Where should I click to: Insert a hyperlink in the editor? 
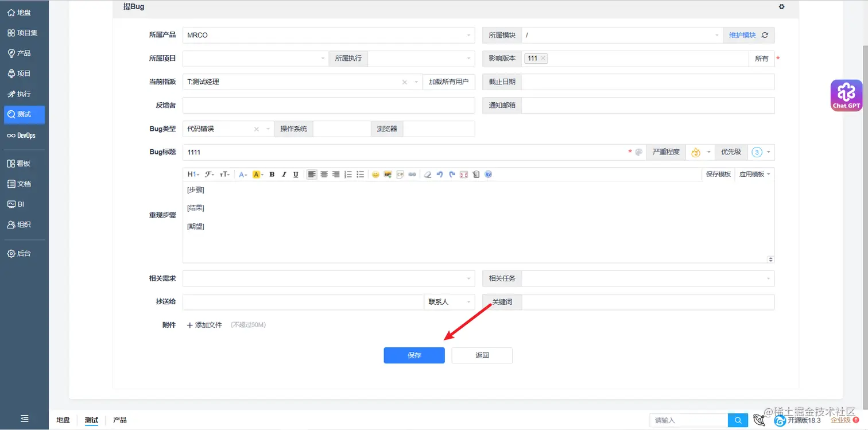click(412, 175)
